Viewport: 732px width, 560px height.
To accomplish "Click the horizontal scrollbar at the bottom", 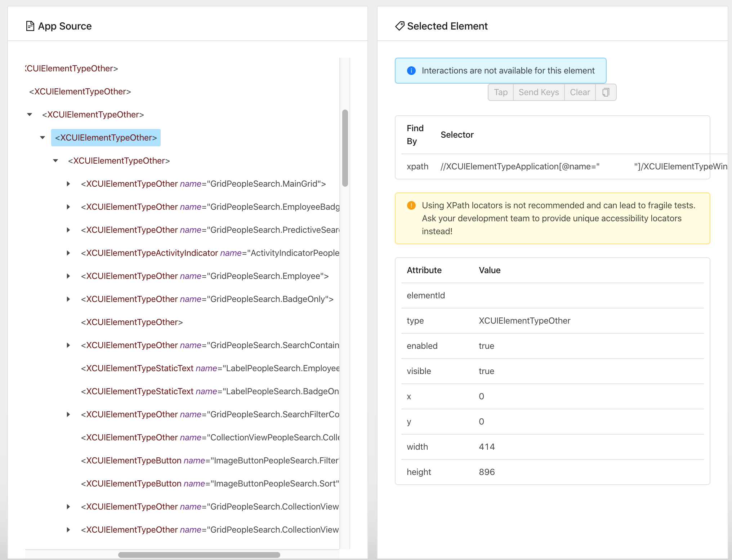I will 199,555.
